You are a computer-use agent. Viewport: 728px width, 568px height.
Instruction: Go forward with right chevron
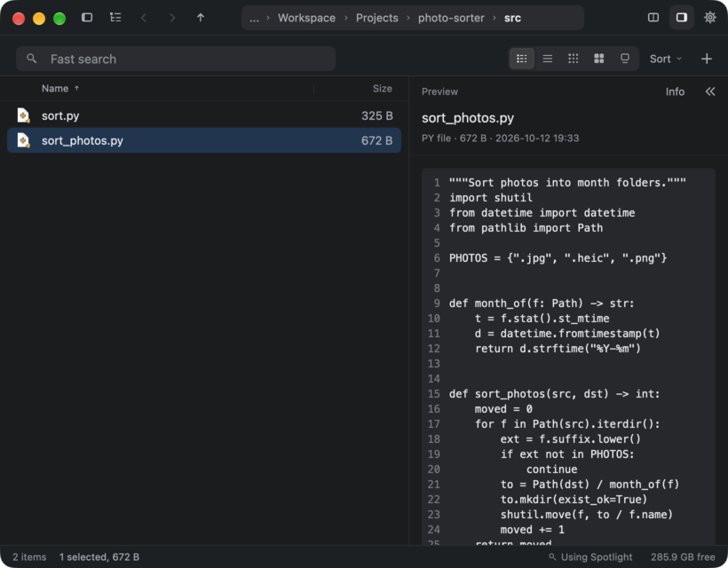172,18
